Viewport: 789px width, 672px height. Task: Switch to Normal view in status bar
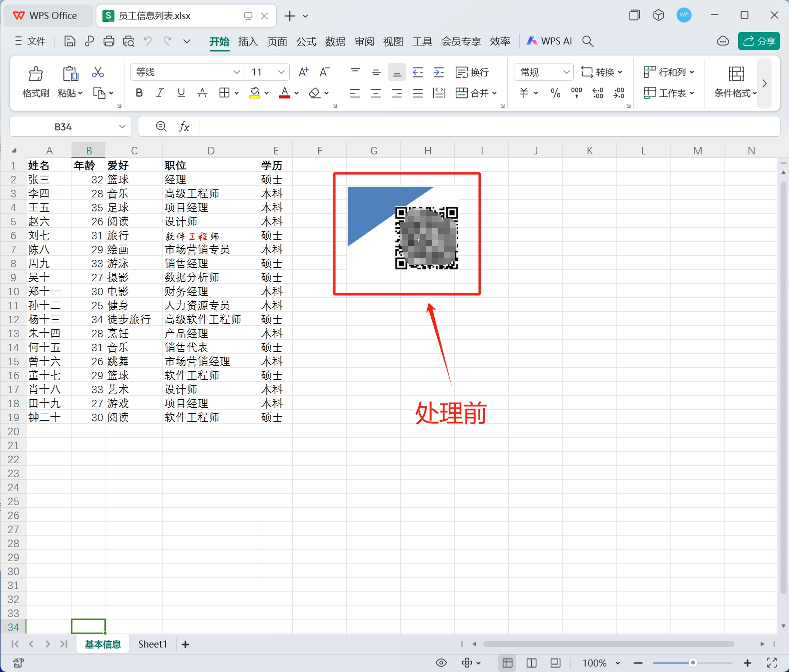[508, 663]
